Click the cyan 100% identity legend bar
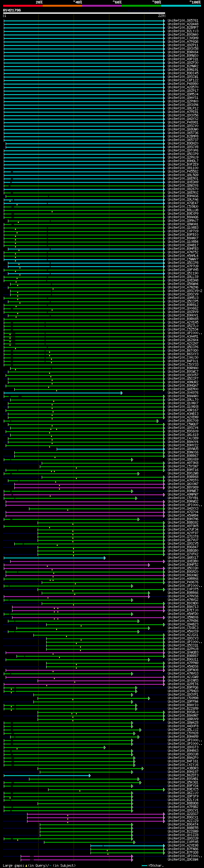Viewport: 204px width, 868px height. 181,6
